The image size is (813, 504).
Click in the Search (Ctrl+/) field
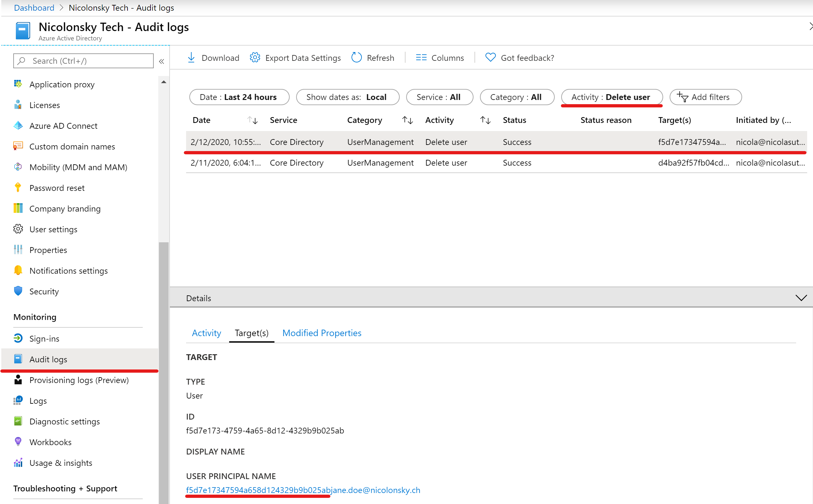84,61
